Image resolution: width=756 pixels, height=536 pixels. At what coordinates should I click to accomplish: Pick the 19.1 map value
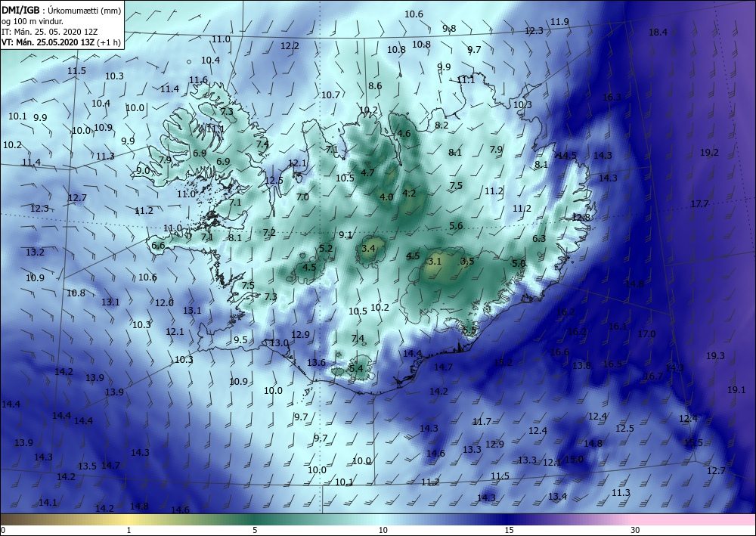coord(736,390)
